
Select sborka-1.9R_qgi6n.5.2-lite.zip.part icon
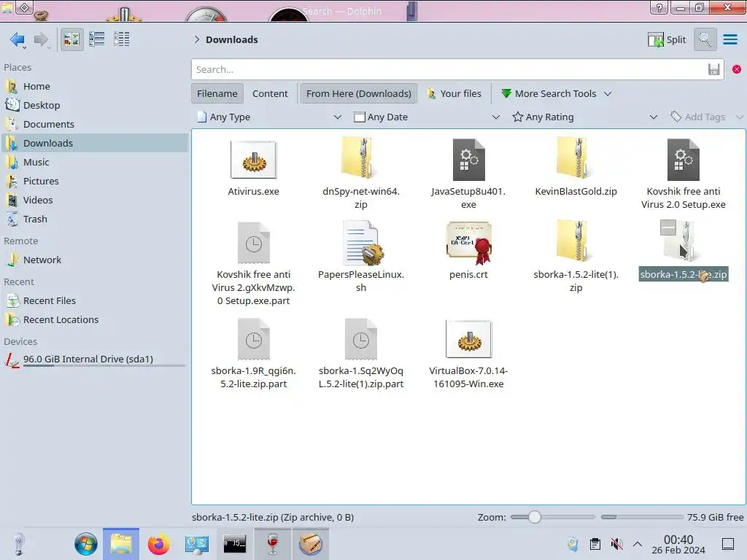pos(253,339)
